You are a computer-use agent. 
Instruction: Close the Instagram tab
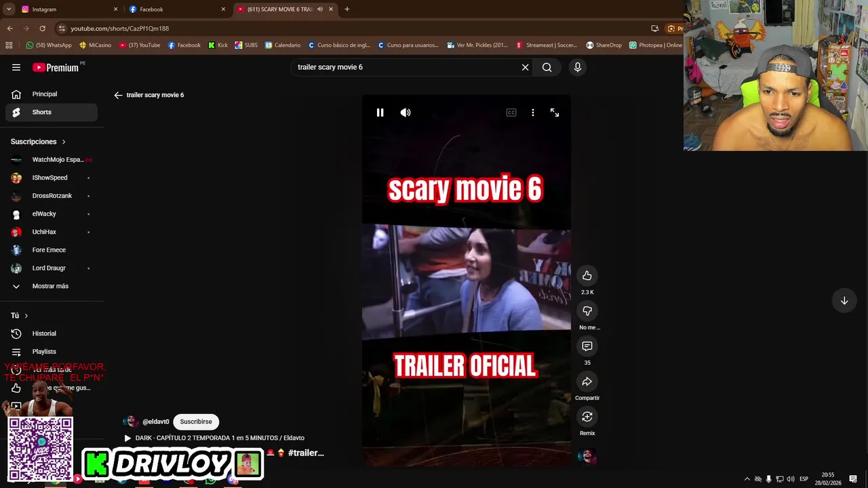pyautogui.click(x=115, y=9)
